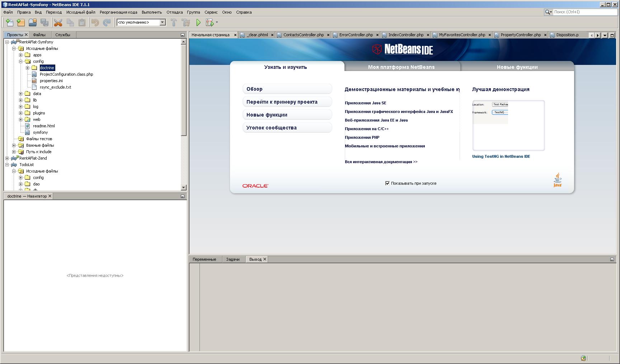
Task: Close the Проекты tab
Action: (x=26, y=35)
